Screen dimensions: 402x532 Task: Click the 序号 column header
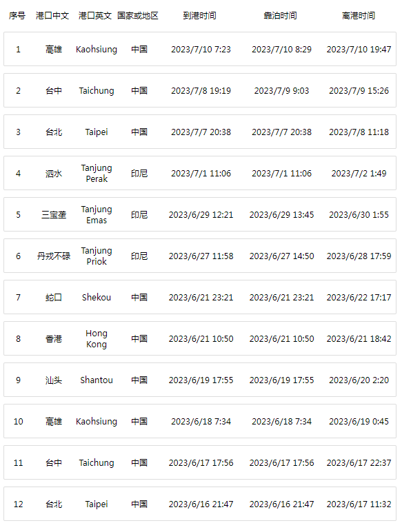coord(17,16)
